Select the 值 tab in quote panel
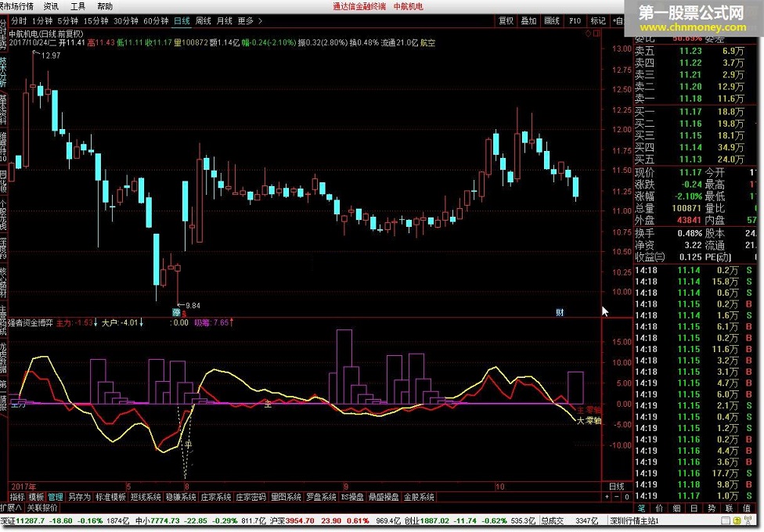 (x=747, y=509)
